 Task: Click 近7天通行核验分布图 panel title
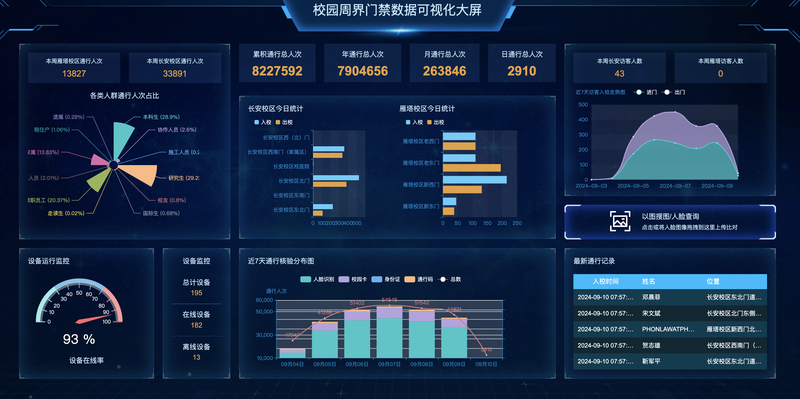[281, 261]
